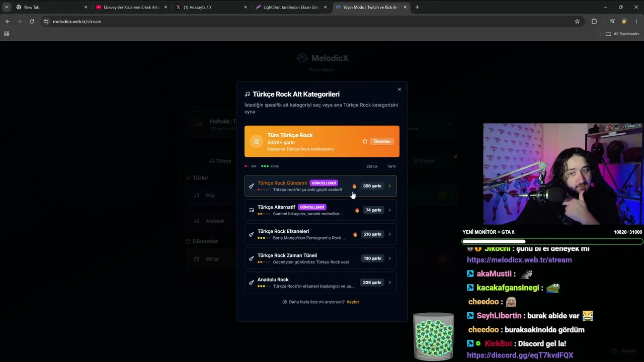Close the Türkçe Rock Alt Kategorileri dialog
Image resolution: width=644 pixels, height=362 pixels.
pyautogui.click(x=399, y=89)
